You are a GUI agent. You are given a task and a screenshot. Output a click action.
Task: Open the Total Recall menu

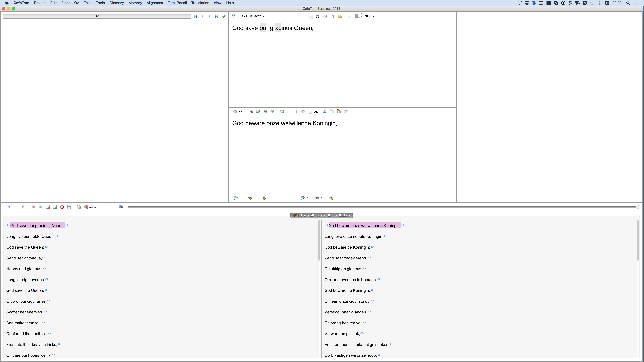point(177,3)
